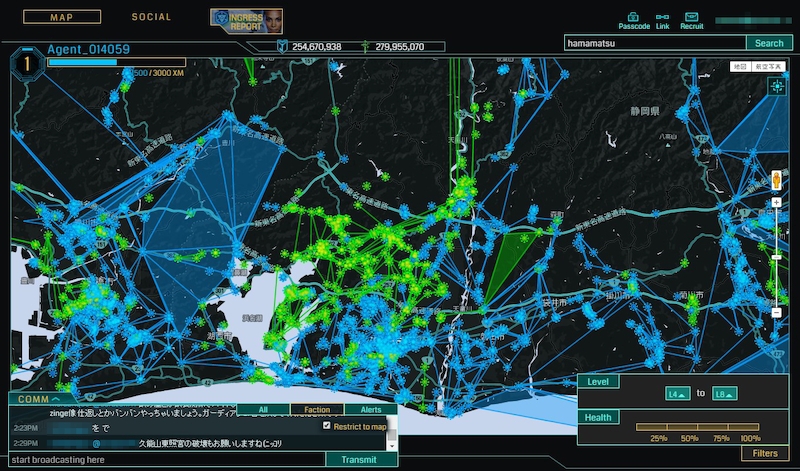This screenshot has height=471, width=800.
Task: Click the Agent_014059 name
Action: click(x=89, y=49)
